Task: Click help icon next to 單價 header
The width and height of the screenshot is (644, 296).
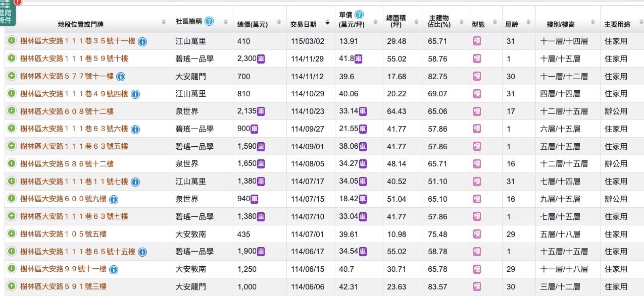Action: click(359, 15)
